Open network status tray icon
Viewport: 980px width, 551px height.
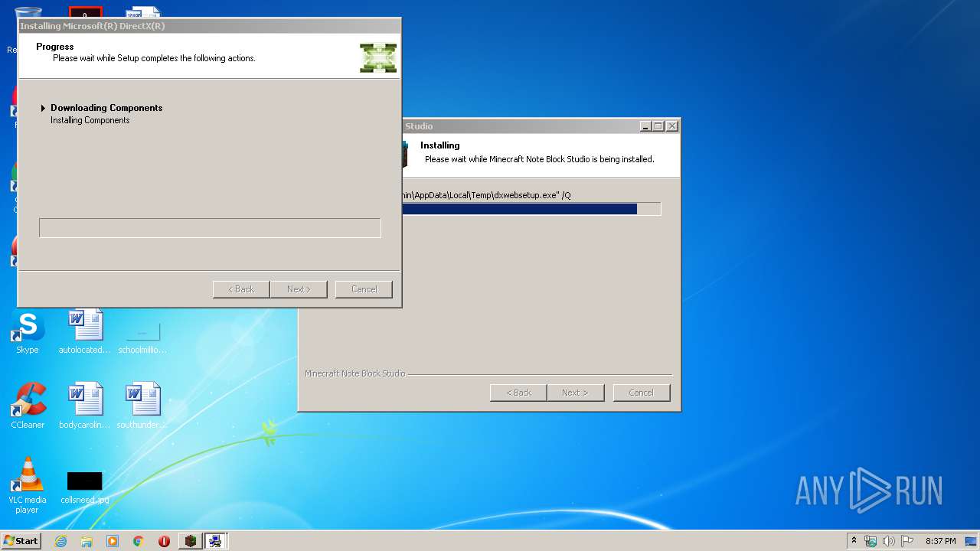pyautogui.click(x=871, y=541)
